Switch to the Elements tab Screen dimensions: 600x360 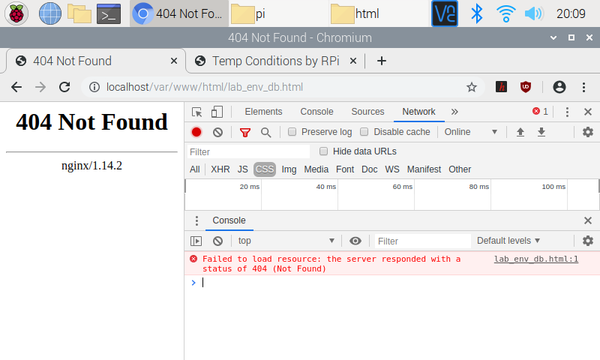[263, 112]
